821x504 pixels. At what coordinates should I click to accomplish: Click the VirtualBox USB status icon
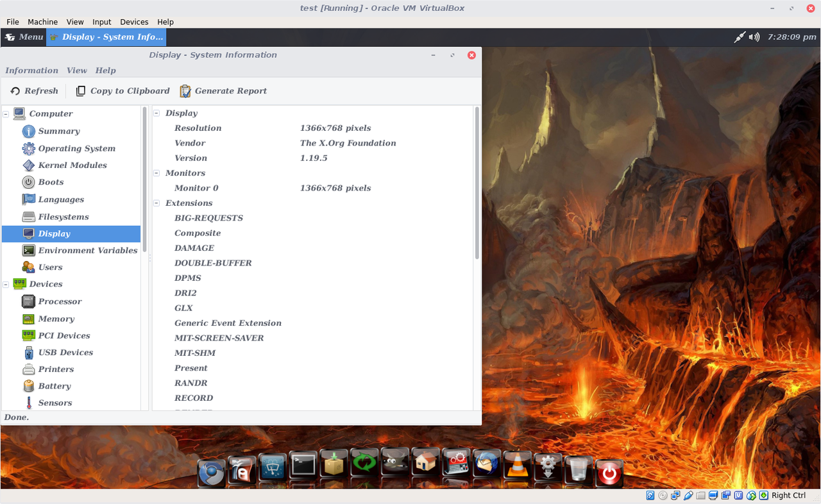(688, 496)
